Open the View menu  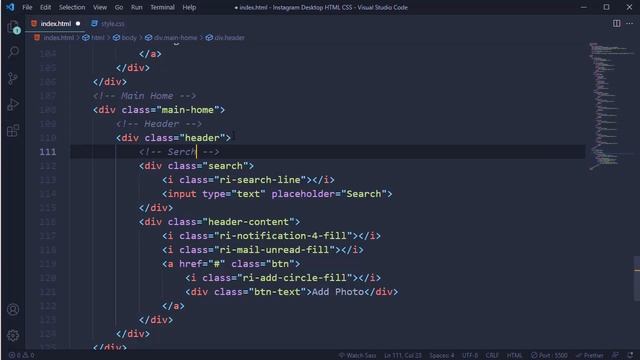(100, 7)
